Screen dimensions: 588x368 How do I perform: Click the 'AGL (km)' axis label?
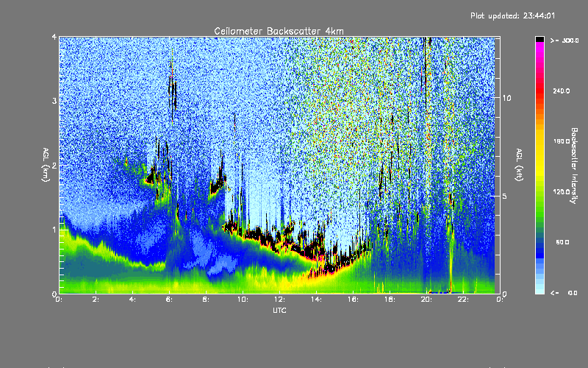(x=46, y=165)
